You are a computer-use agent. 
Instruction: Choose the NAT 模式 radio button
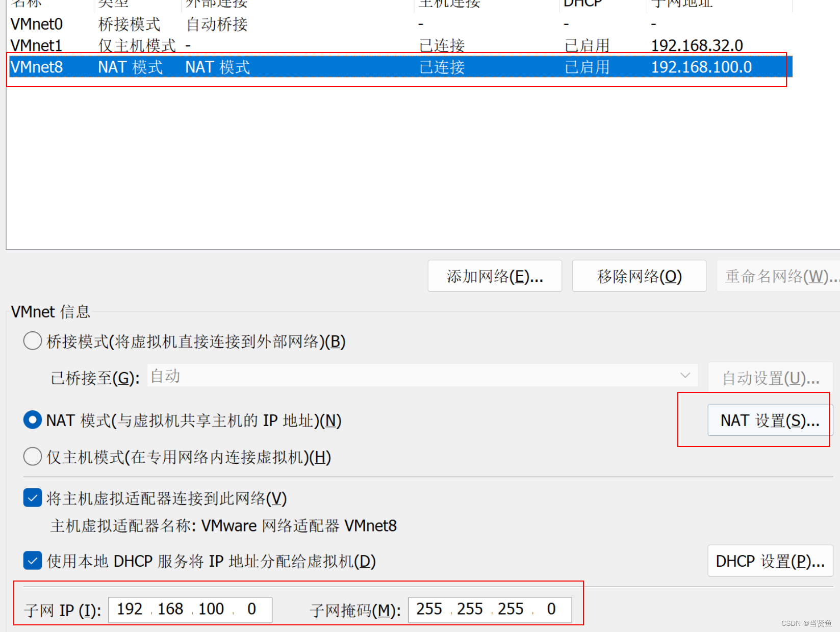(x=32, y=419)
